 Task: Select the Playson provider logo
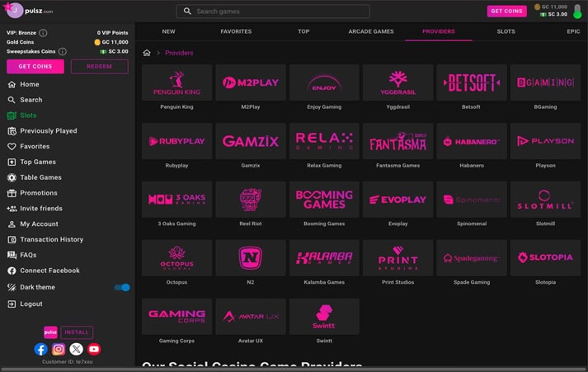(545, 141)
